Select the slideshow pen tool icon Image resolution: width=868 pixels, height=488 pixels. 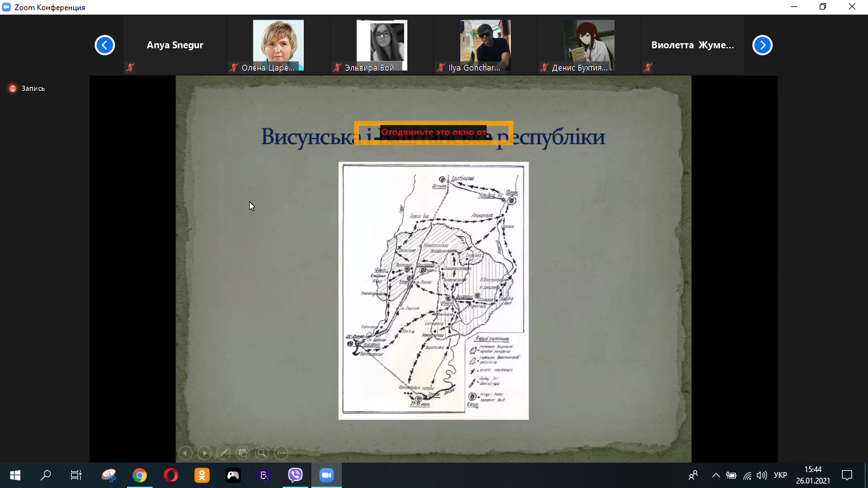click(223, 453)
